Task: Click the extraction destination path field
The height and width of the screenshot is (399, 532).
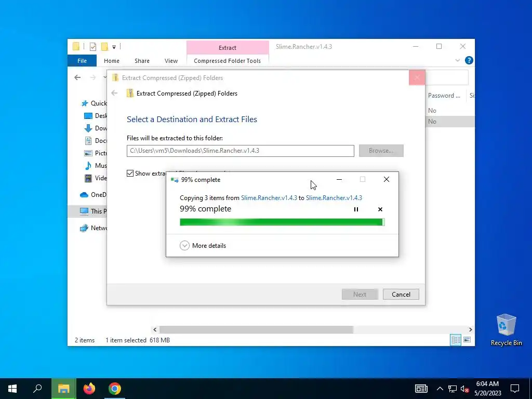Action: click(240, 151)
